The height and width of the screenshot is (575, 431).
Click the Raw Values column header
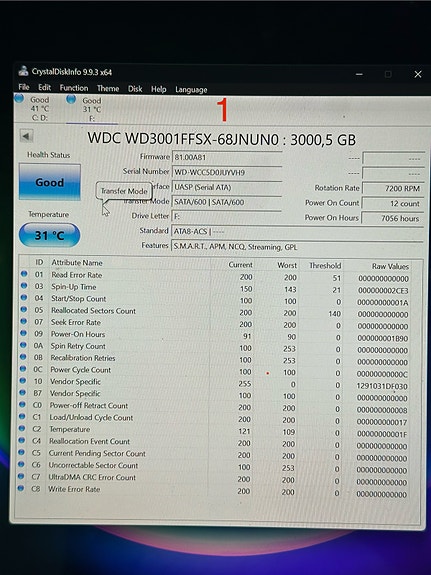(390, 266)
